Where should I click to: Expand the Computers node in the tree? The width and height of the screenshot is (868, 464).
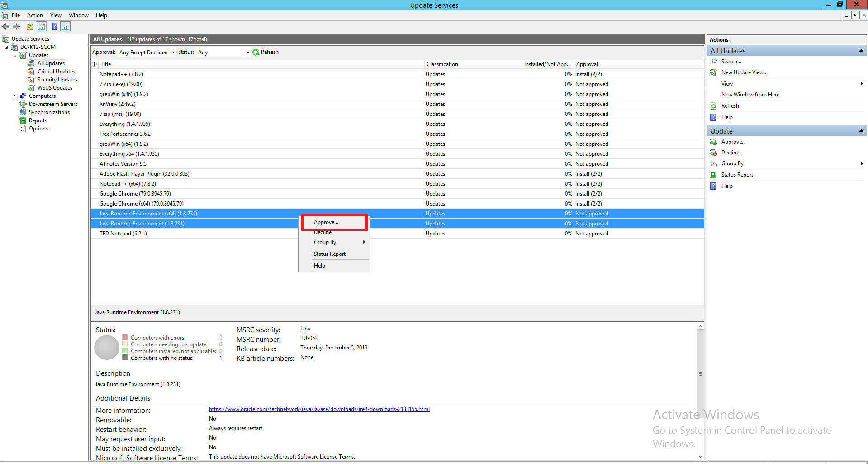(15, 96)
